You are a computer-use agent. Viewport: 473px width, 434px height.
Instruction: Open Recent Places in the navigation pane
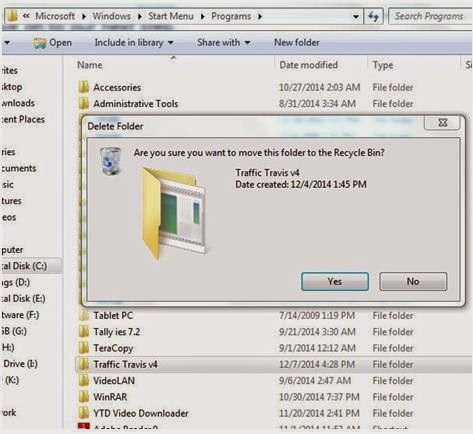(23, 119)
